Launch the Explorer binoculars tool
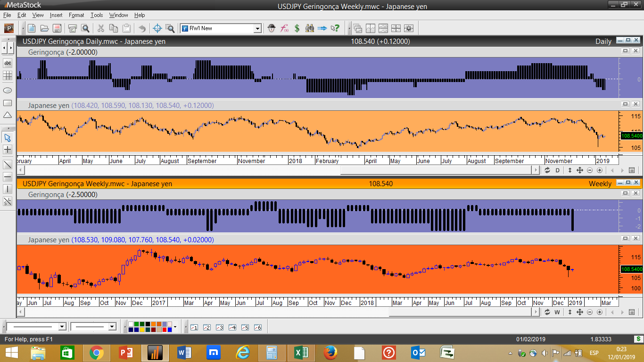The width and height of the screenshot is (644, 362). click(310, 28)
